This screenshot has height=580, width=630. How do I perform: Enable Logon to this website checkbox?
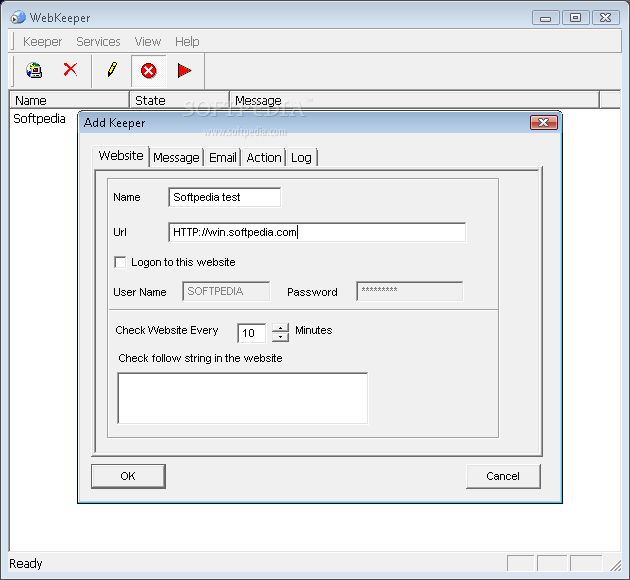tap(120, 262)
